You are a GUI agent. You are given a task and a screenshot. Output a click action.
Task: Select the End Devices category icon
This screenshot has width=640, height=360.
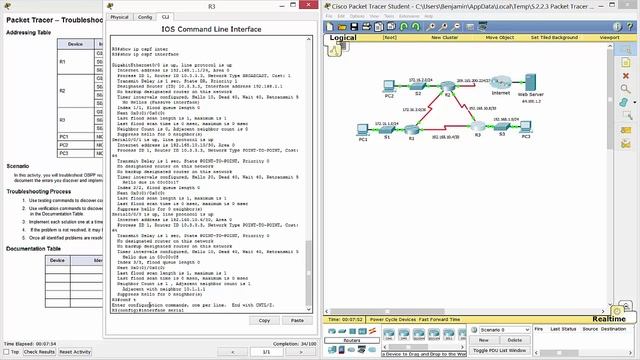(x=332, y=350)
